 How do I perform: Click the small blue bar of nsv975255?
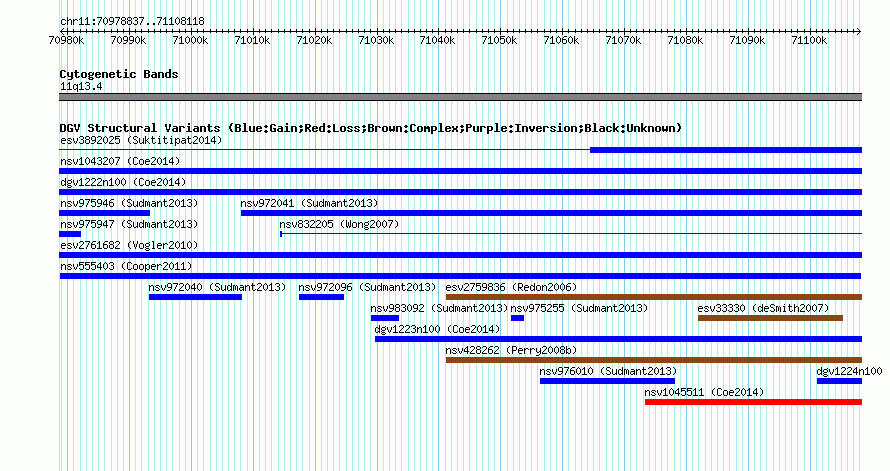click(517, 318)
